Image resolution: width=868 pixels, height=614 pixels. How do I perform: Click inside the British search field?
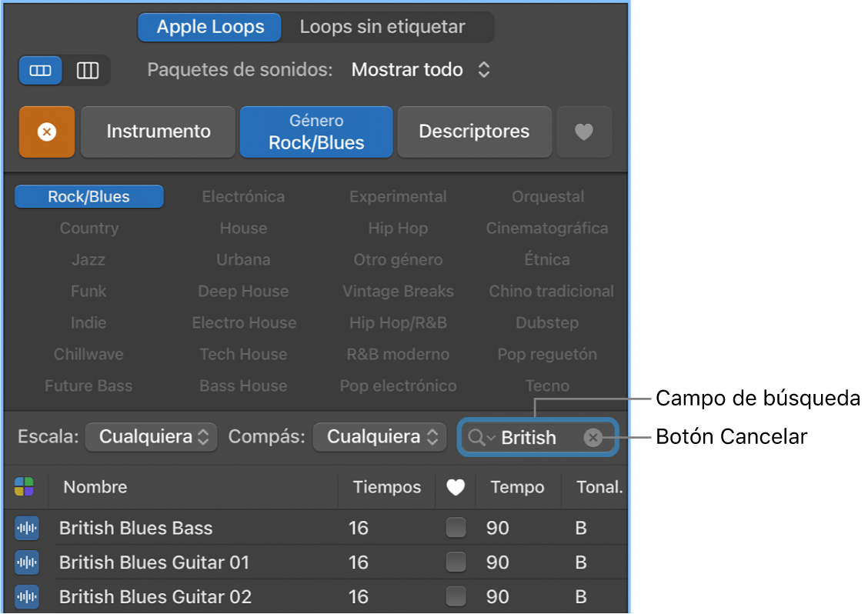[531, 437]
